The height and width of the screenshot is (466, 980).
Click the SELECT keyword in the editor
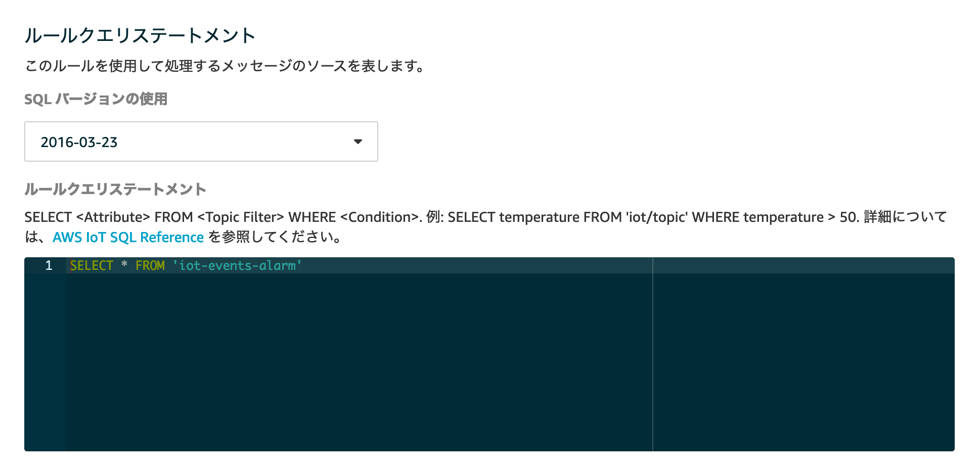coord(92,265)
